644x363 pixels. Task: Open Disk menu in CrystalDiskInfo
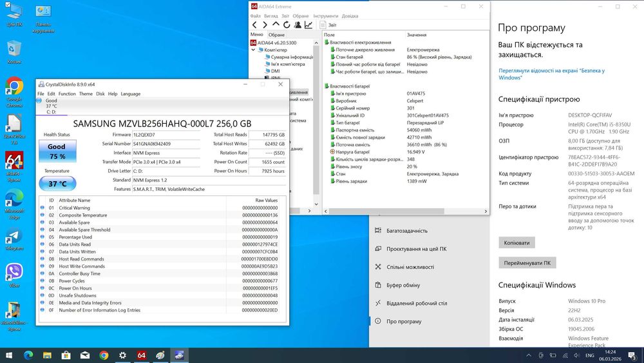click(x=100, y=93)
